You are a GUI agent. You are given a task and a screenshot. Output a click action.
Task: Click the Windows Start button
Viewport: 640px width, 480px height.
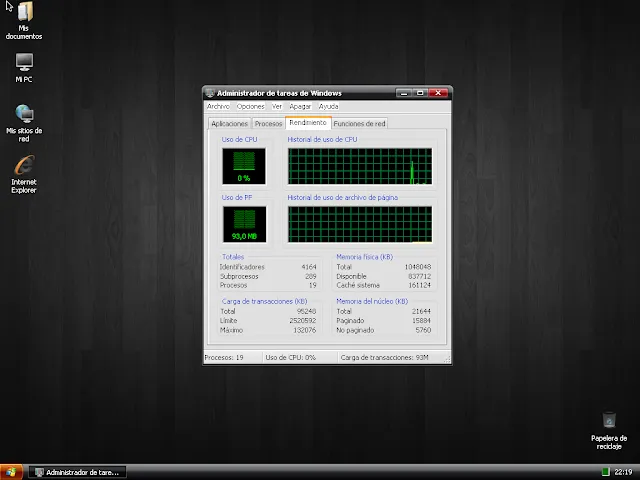click(x=11, y=472)
